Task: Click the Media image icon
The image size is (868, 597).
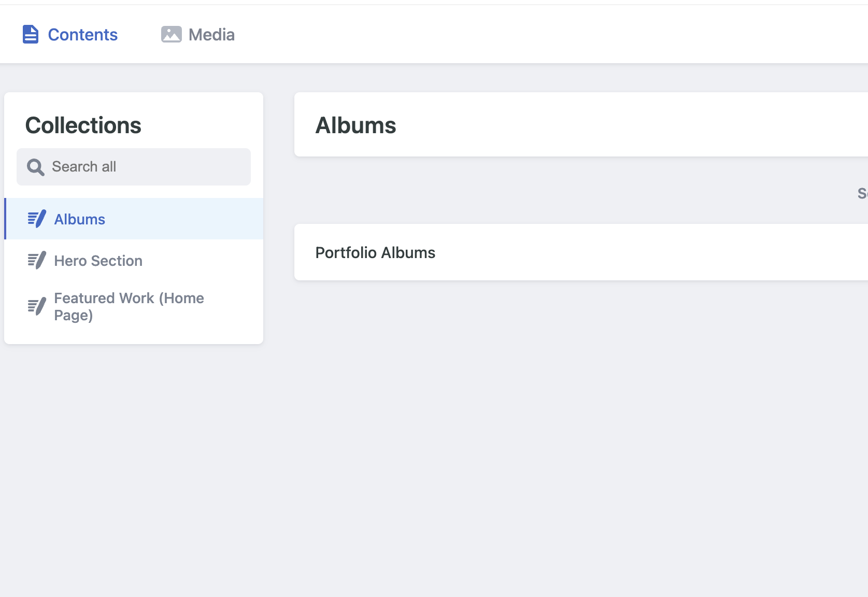Action: coord(172,35)
